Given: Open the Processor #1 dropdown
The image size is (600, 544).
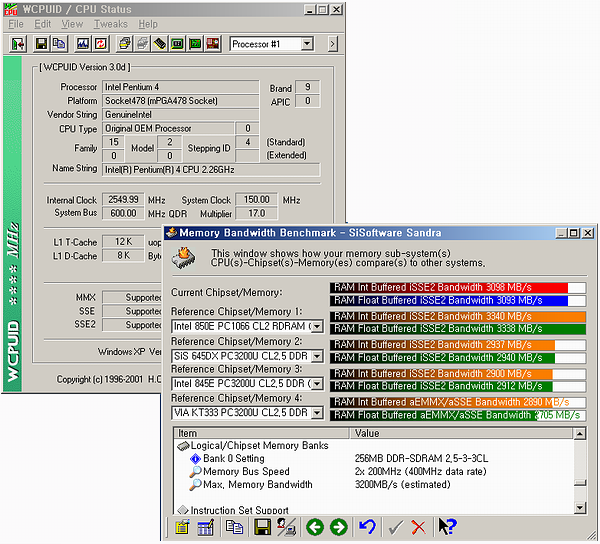Looking at the screenshot, I should coord(307,44).
